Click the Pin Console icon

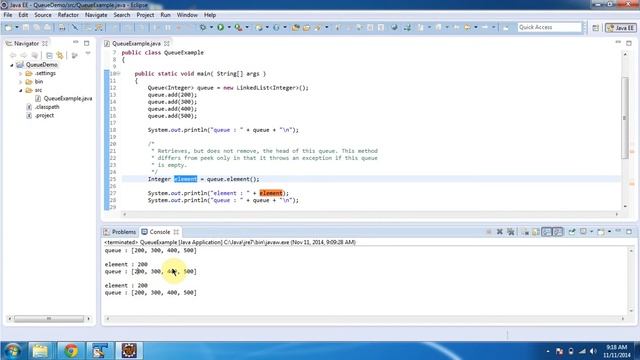(572, 231)
